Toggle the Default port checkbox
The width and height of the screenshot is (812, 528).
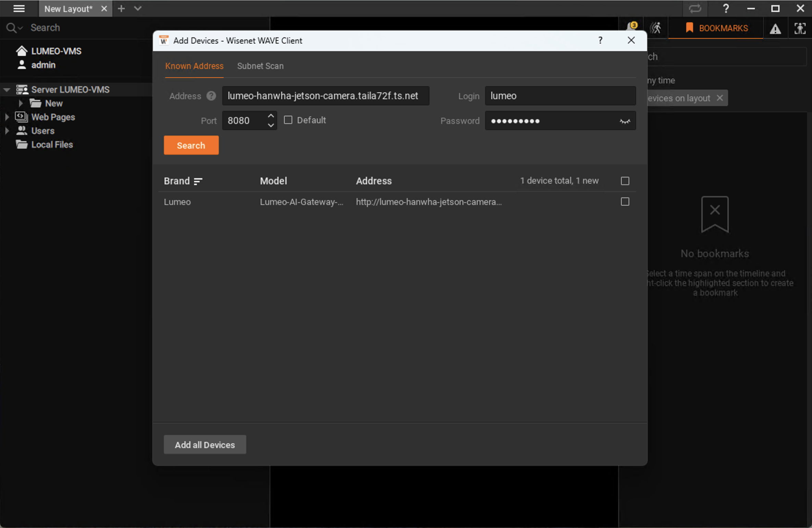click(x=288, y=120)
